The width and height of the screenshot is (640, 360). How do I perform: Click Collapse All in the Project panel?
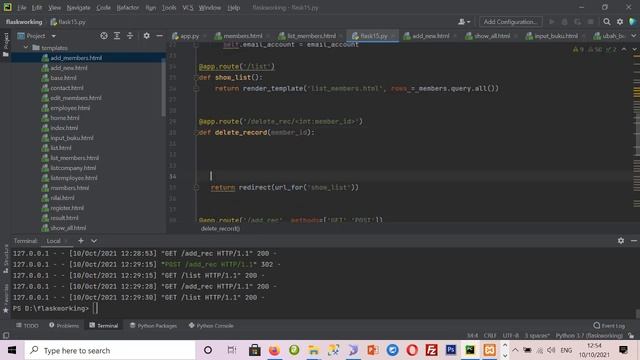[x=130, y=36]
